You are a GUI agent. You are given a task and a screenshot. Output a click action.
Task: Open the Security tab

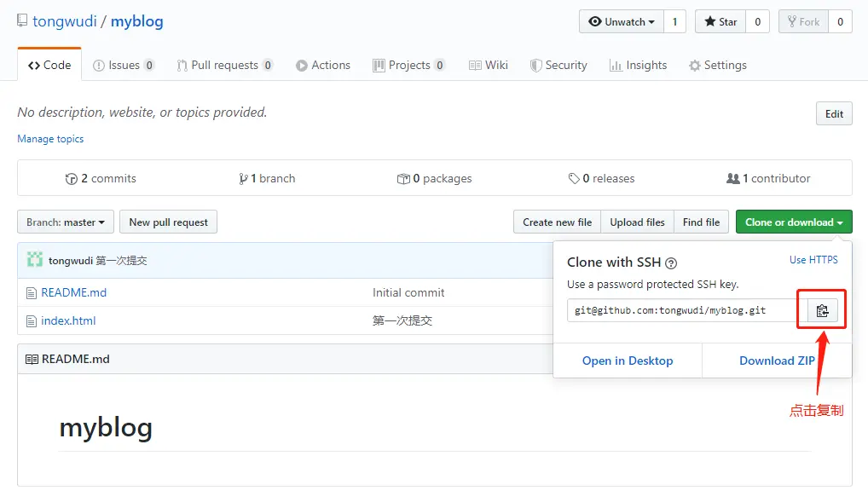558,65
